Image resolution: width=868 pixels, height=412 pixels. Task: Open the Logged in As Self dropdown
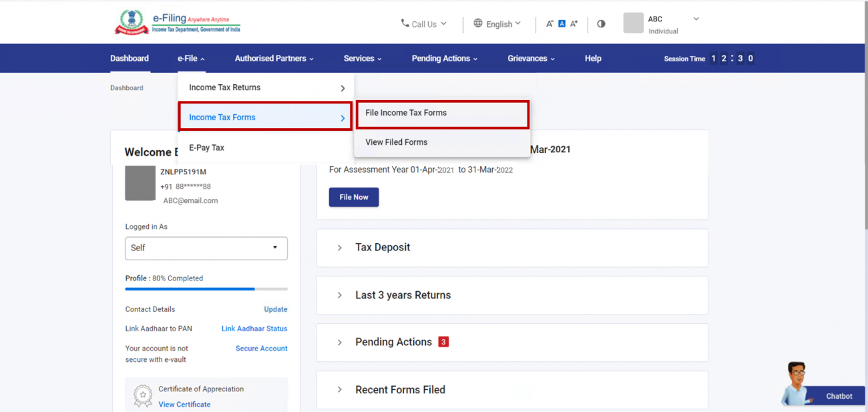(x=206, y=248)
